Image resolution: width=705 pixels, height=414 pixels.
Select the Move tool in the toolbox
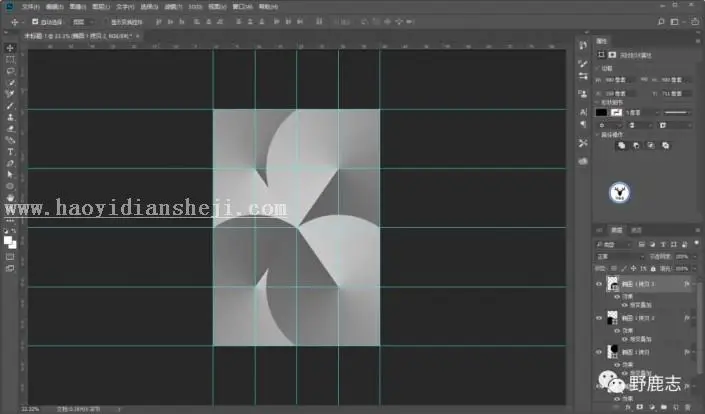click(x=10, y=48)
